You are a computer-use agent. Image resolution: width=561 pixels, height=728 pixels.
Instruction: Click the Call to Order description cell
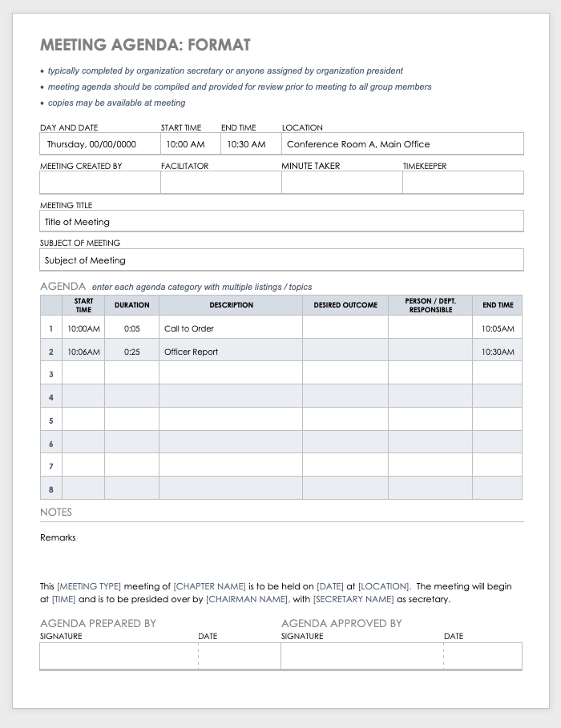click(231, 328)
